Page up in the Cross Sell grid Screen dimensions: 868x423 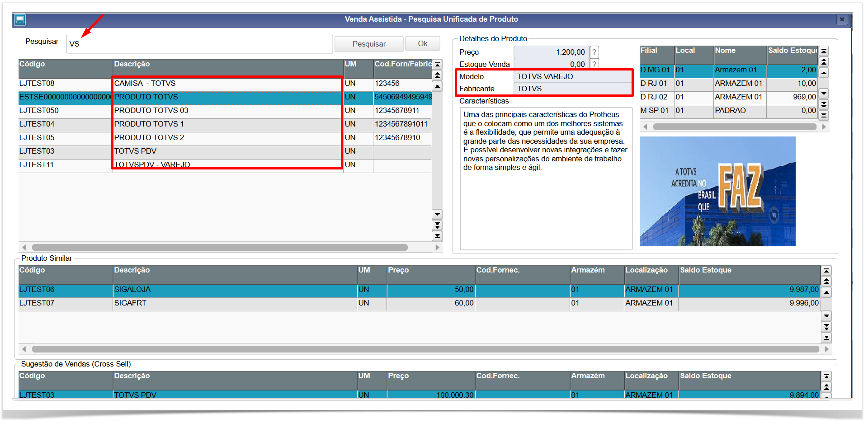(x=826, y=387)
